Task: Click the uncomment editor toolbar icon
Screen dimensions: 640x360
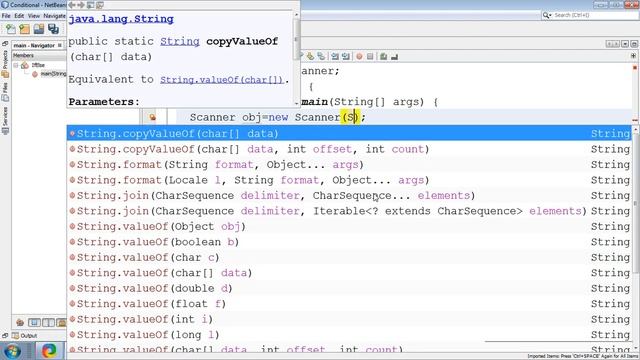Action: [394, 56]
